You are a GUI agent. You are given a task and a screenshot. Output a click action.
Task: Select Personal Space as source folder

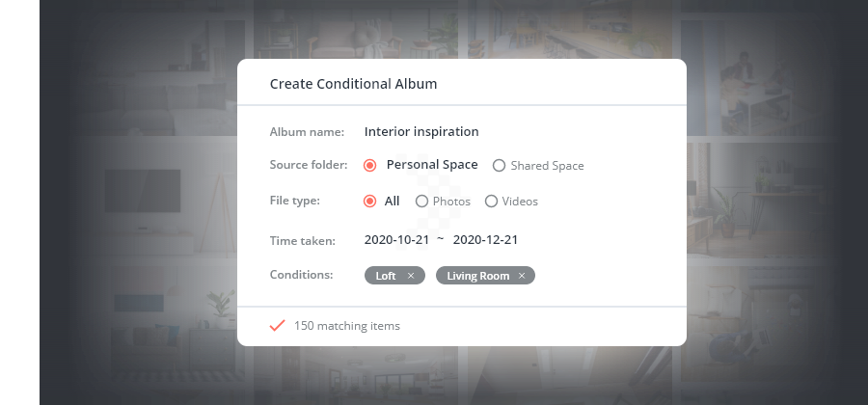(x=369, y=165)
